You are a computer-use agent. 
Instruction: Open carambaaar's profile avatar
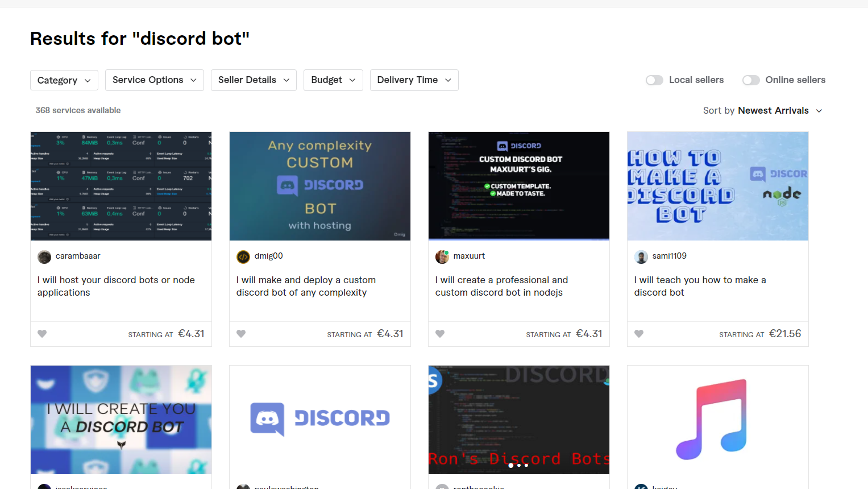point(44,257)
